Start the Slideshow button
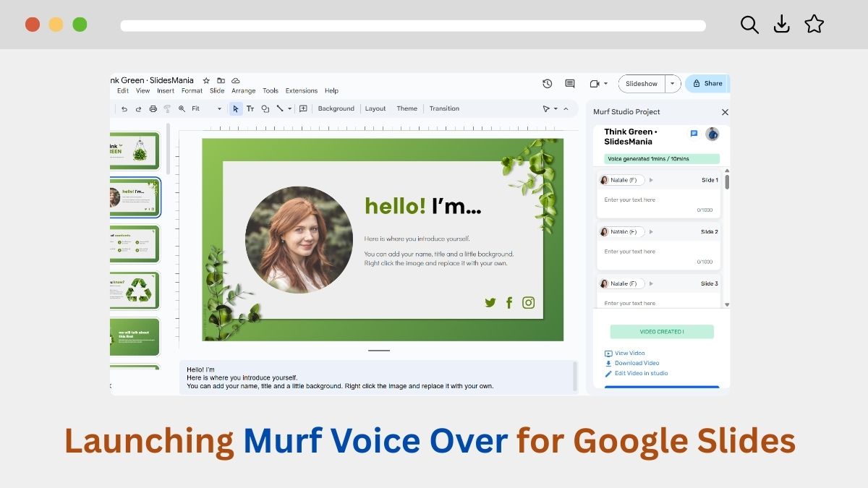868x488 pixels. pyautogui.click(x=642, y=84)
